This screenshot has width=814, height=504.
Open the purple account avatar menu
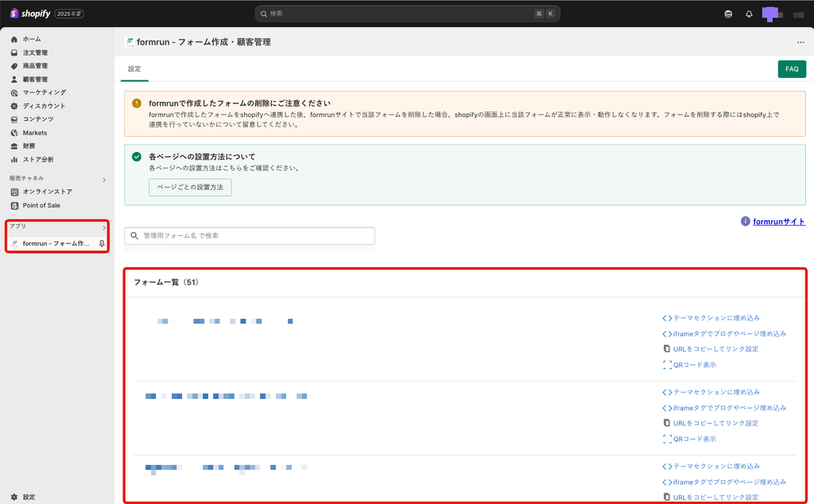click(x=769, y=14)
